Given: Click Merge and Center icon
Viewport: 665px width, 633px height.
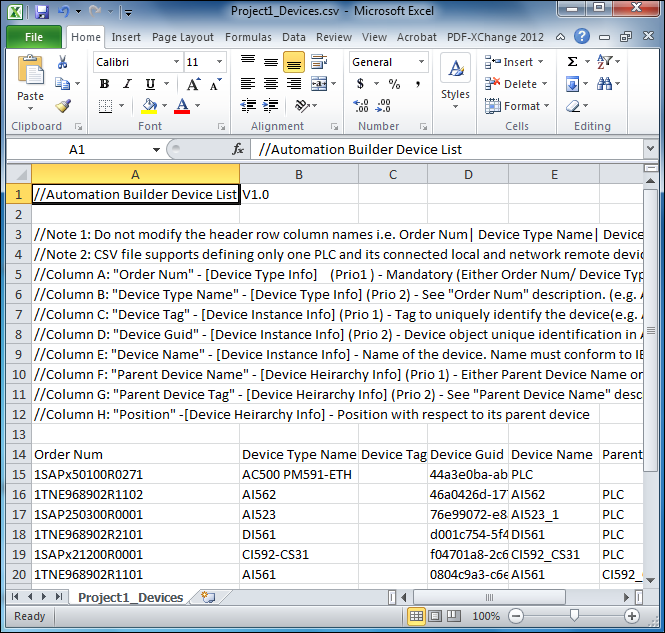Looking at the screenshot, I should 319,84.
